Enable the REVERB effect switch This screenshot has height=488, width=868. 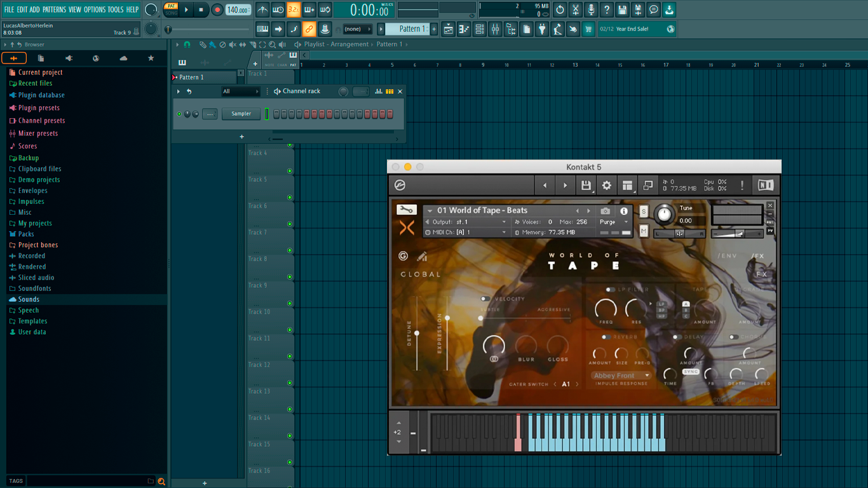point(606,337)
